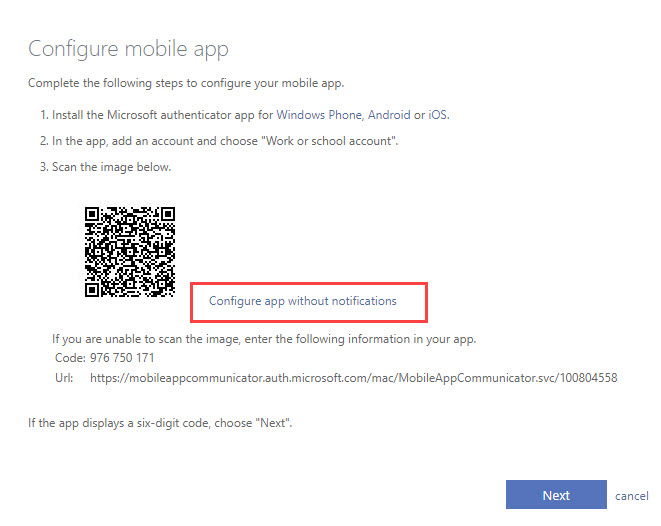Open the Windows Phone app link

pos(319,115)
